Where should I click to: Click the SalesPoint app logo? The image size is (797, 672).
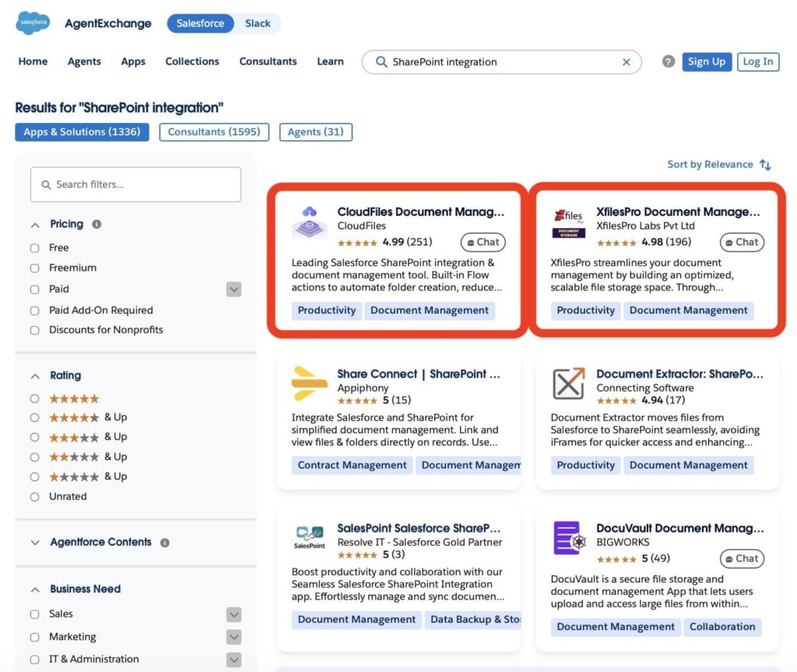(310, 538)
